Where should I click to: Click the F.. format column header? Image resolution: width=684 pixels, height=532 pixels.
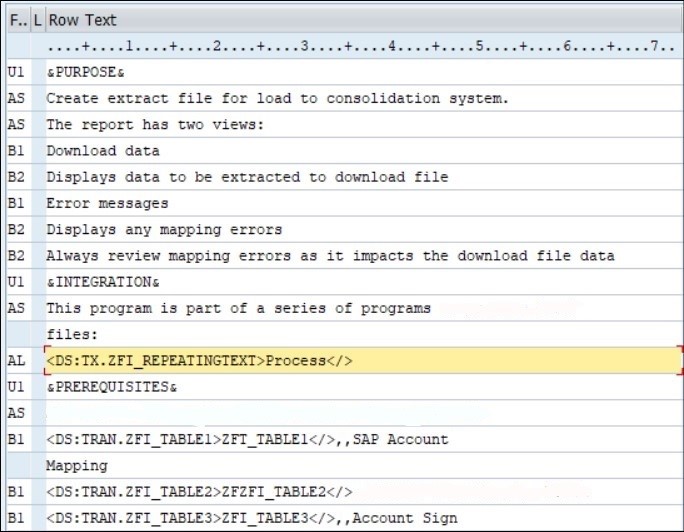point(19,20)
